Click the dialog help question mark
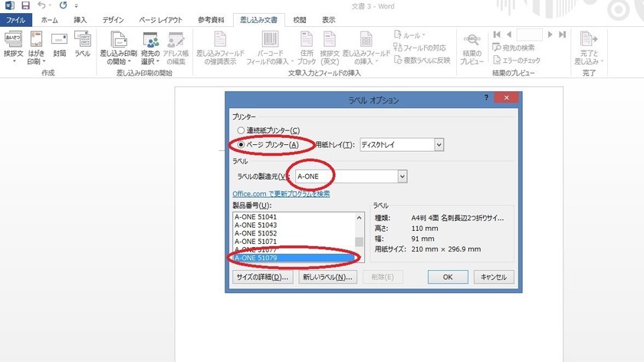644x362 pixels. coord(486,97)
